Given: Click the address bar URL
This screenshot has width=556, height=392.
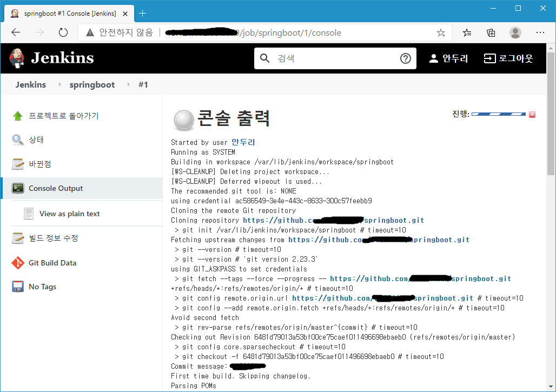Looking at the screenshot, I should point(253,32).
